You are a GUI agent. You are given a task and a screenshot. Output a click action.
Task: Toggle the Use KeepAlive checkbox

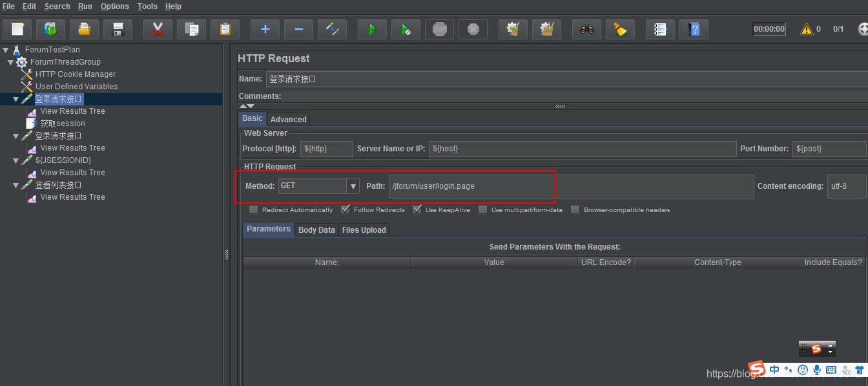point(417,209)
